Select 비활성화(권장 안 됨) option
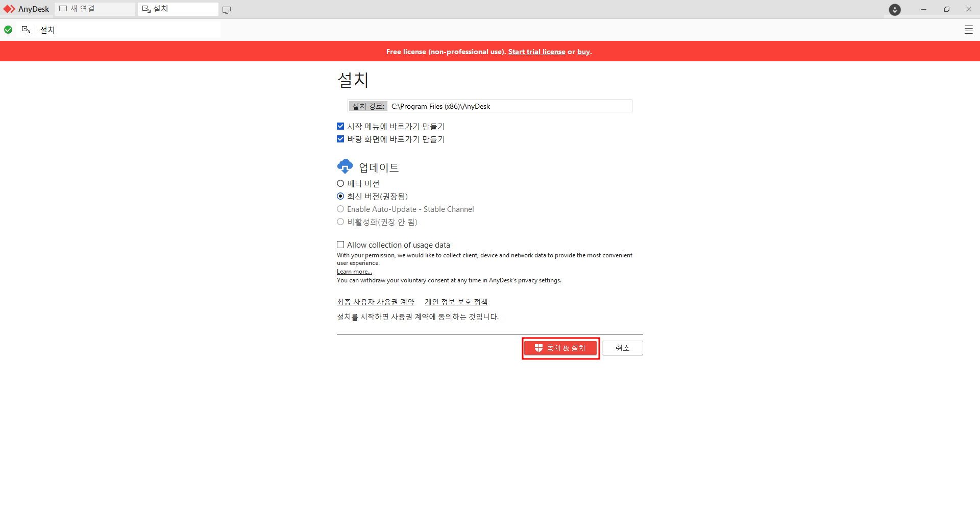 tap(340, 222)
